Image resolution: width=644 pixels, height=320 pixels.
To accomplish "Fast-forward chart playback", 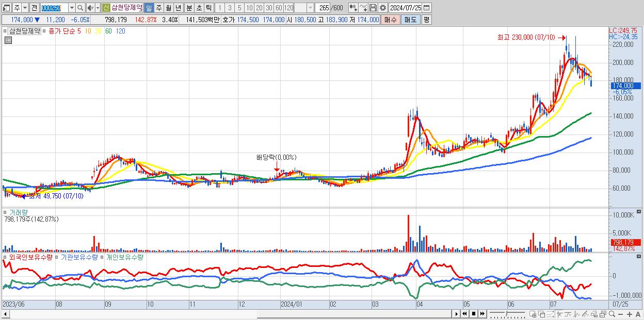I will [482, 314].
